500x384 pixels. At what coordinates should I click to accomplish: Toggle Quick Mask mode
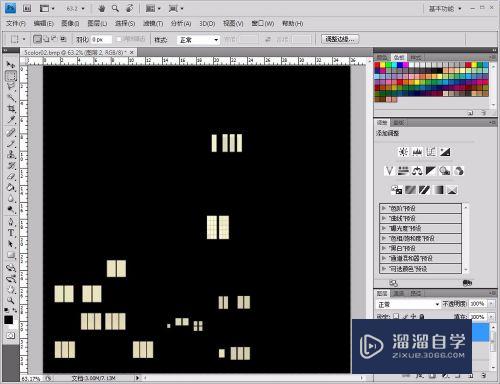[x=11, y=335]
